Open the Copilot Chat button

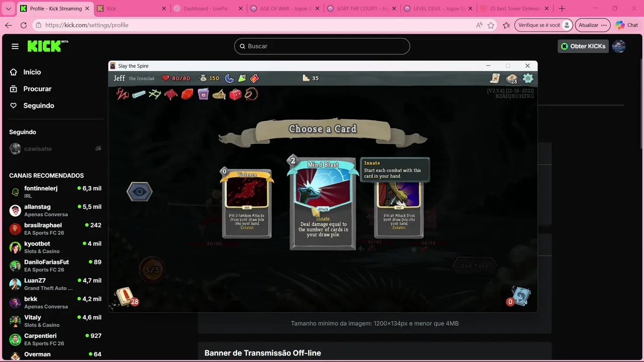(627, 25)
